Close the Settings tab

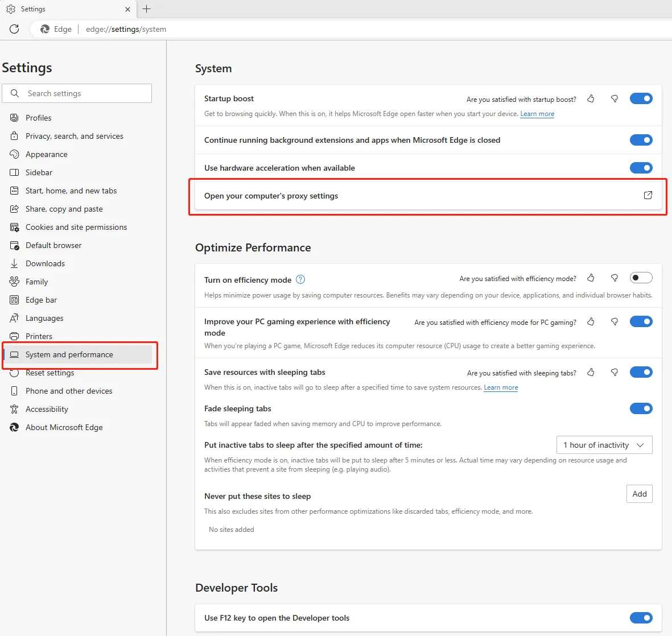[127, 9]
